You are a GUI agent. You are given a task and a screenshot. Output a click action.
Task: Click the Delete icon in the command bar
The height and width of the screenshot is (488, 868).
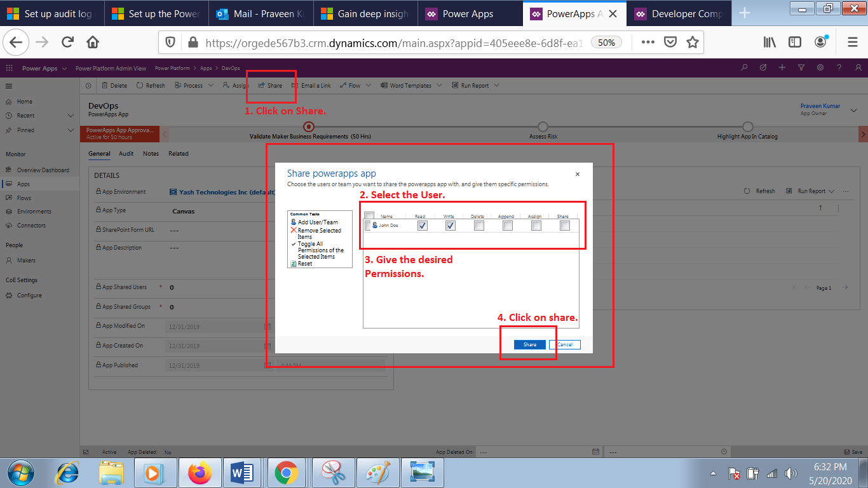click(x=114, y=85)
